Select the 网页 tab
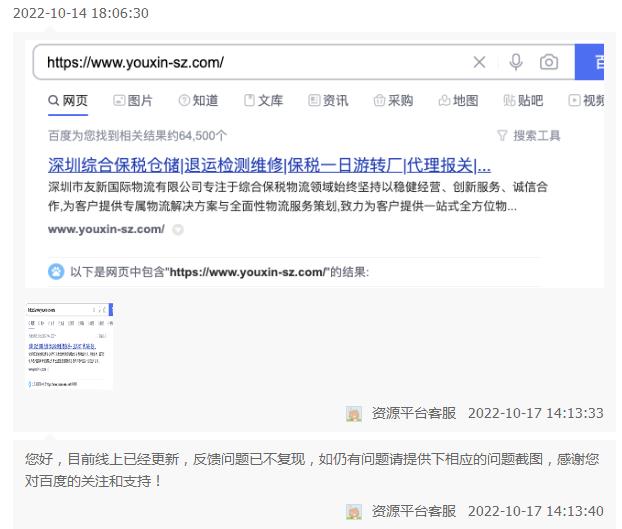 pyautogui.click(x=68, y=100)
